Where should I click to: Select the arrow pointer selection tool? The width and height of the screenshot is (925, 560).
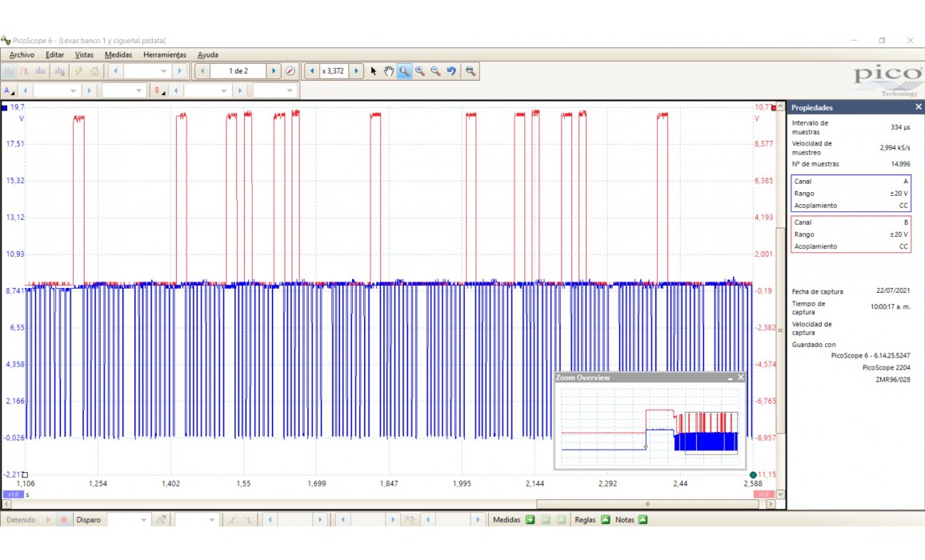[x=373, y=71]
